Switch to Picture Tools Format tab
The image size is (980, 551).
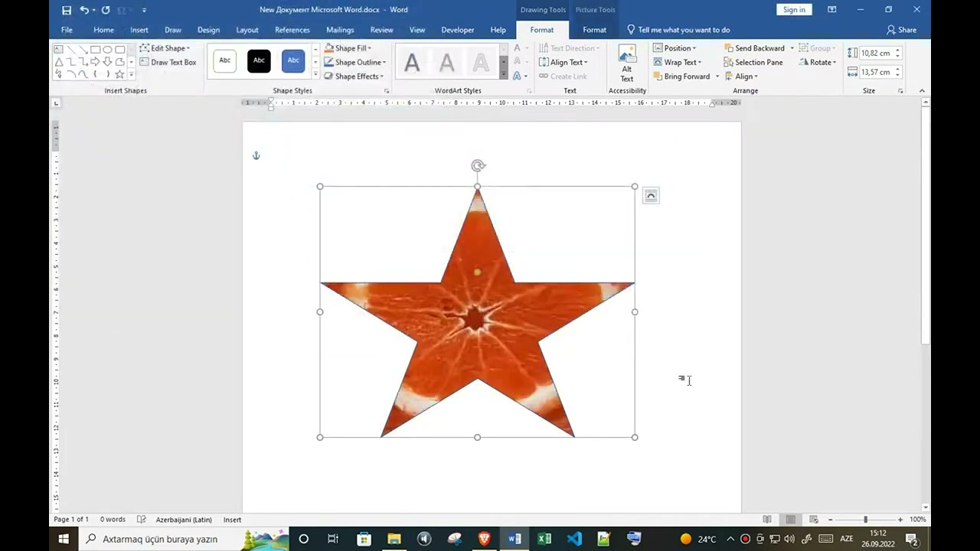(x=594, y=30)
